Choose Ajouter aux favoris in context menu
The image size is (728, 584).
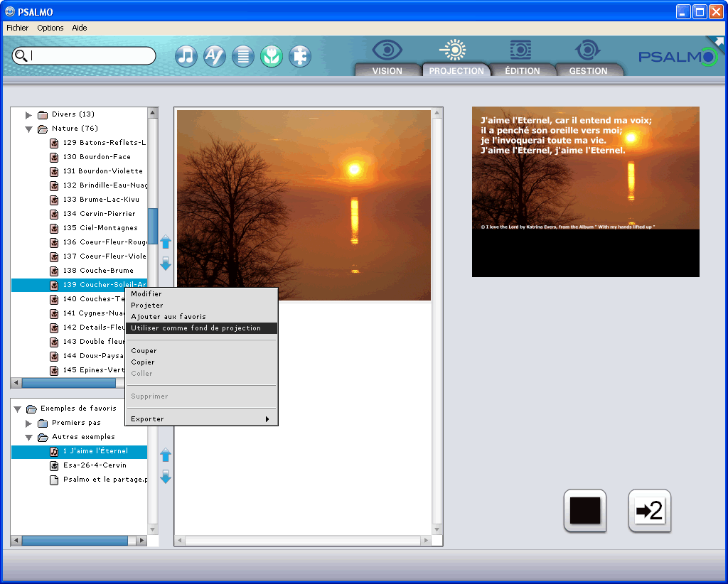201,316
